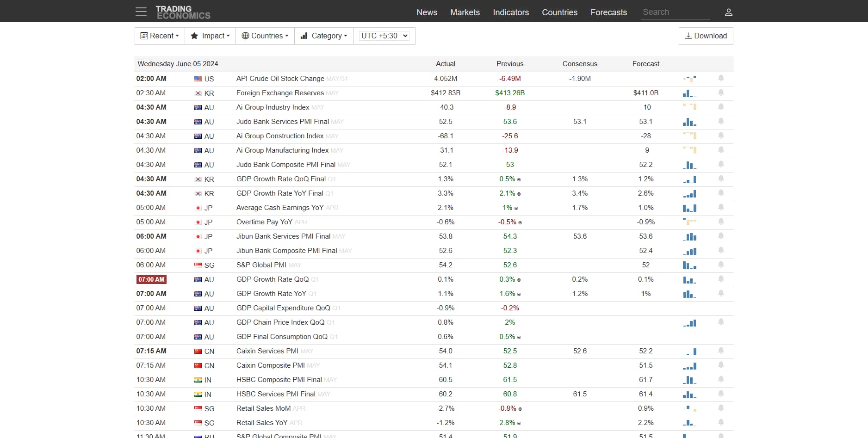
Task: Toggle alert bell for Retail Sales MoM
Action: [x=721, y=408]
